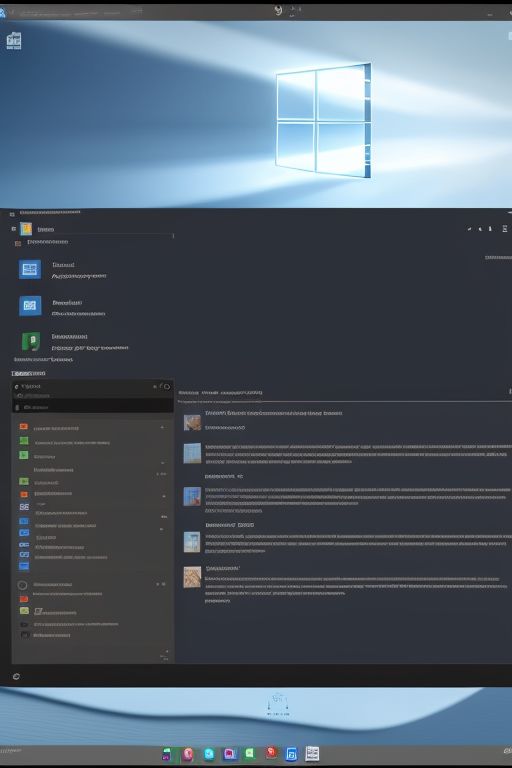Select the red icon below gray circle
The image size is (512, 768).
(x=24, y=599)
